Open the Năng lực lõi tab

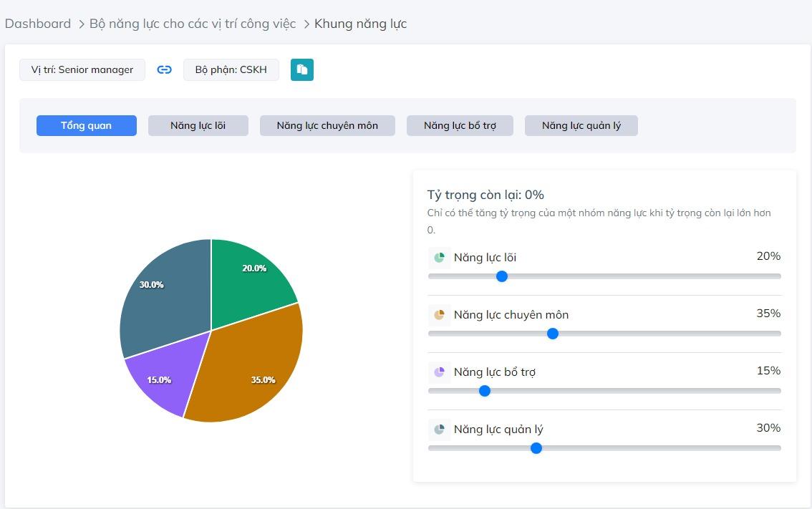click(198, 126)
